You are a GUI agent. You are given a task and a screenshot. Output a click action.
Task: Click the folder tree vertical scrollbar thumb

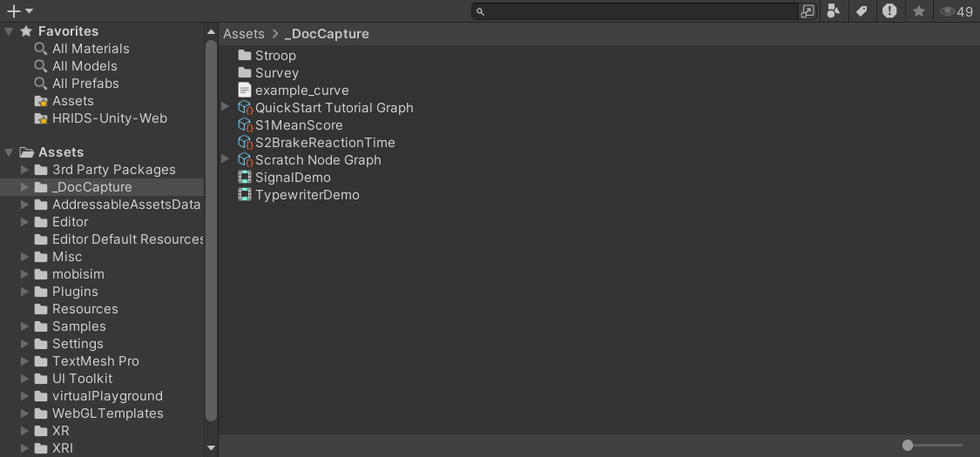(x=212, y=230)
